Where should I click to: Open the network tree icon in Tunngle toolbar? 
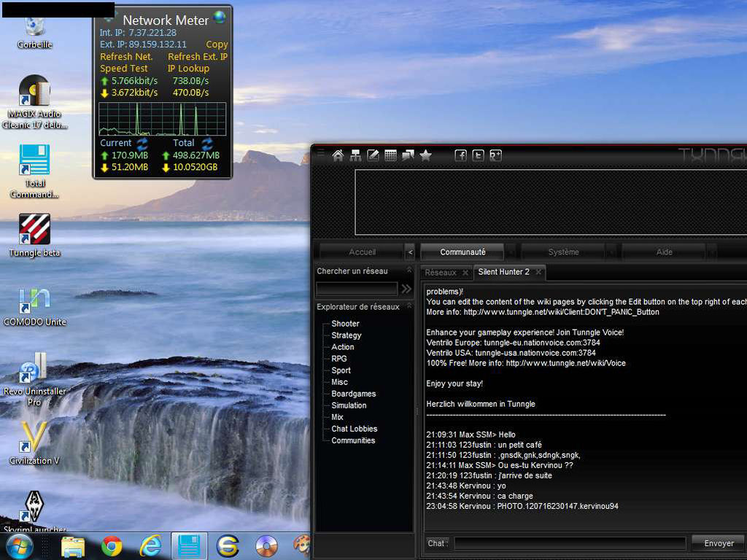pos(355,156)
